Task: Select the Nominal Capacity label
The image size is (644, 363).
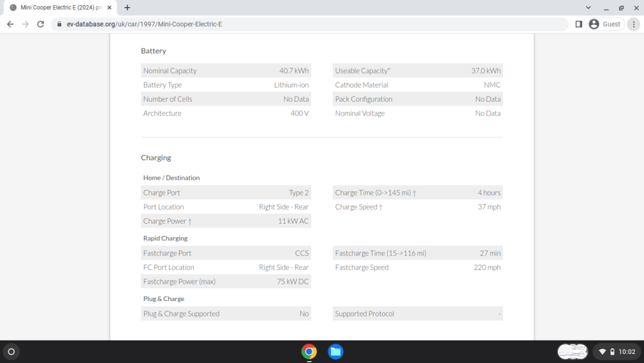Action: pos(170,71)
